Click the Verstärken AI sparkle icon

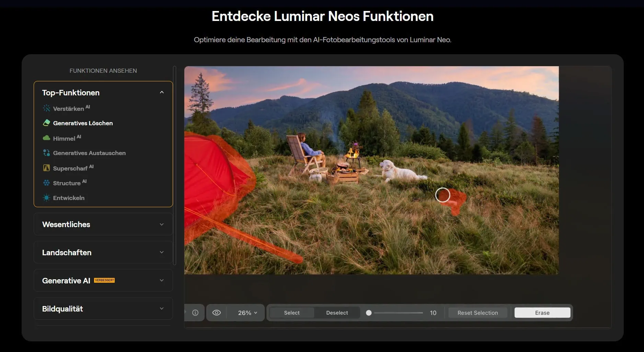(46, 108)
